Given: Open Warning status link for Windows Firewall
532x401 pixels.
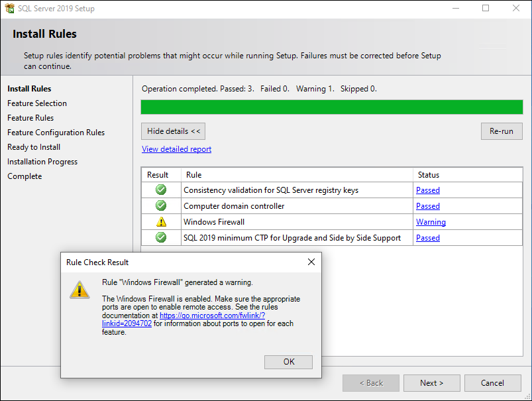Looking at the screenshot, I should tap(431, 222).
